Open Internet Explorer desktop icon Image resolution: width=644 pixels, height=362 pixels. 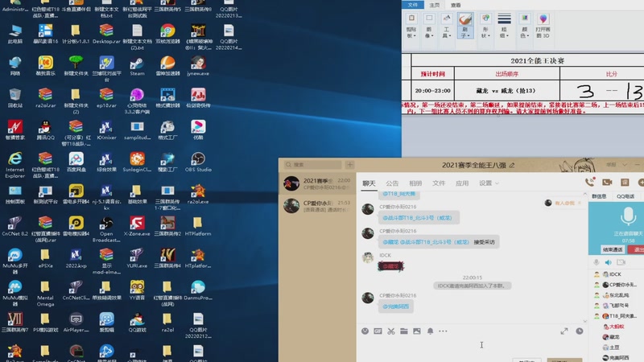(15, 165)
